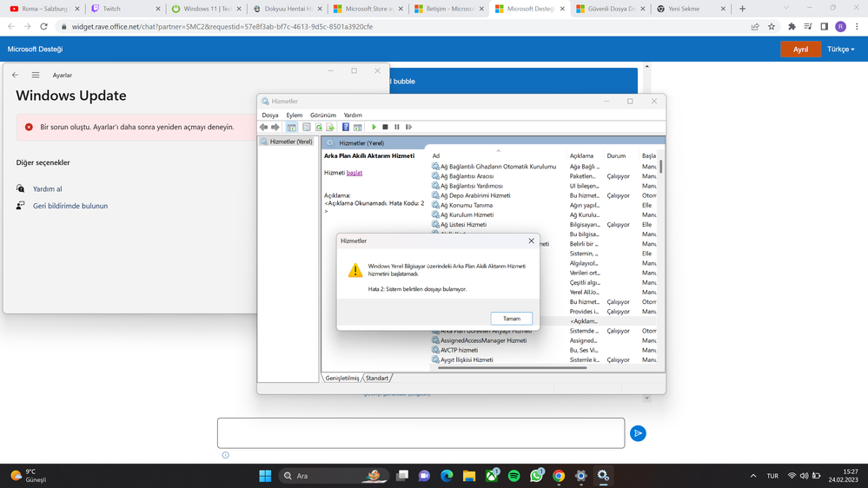Go back in Ayarlar window
The image size is (868, 488).
click(x=15, y=75)
